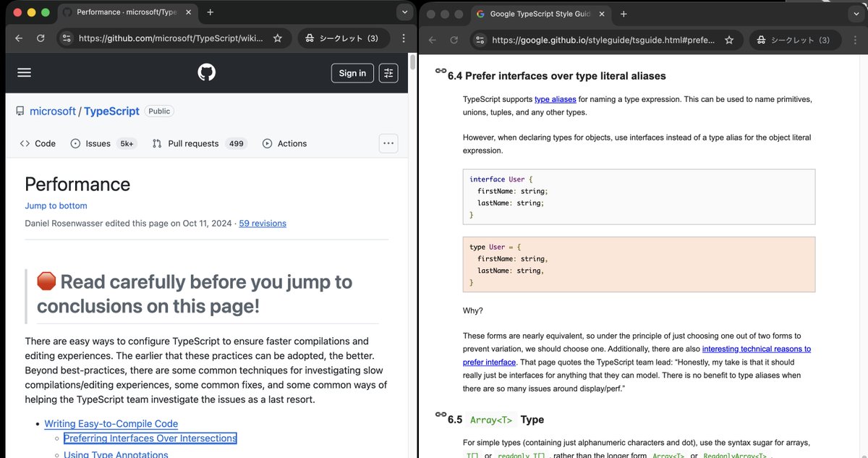Open a new tab in the style guide window
This screenshot has height=458, width=868.
pos(624,14)
